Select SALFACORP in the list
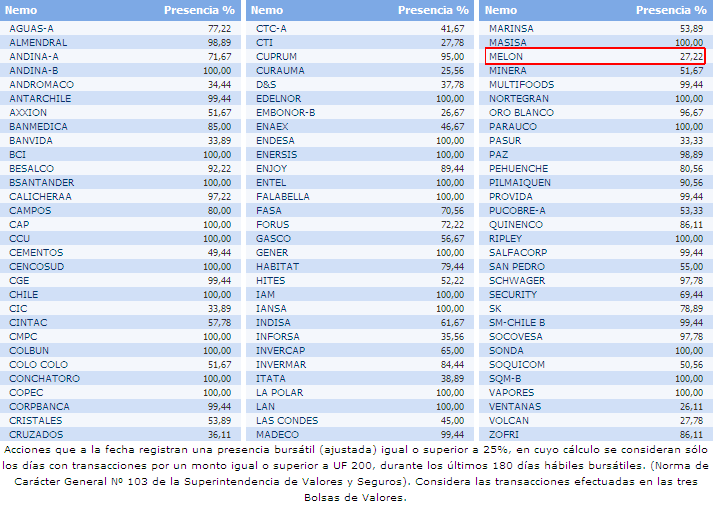717x509 pixels. point(518,253)
